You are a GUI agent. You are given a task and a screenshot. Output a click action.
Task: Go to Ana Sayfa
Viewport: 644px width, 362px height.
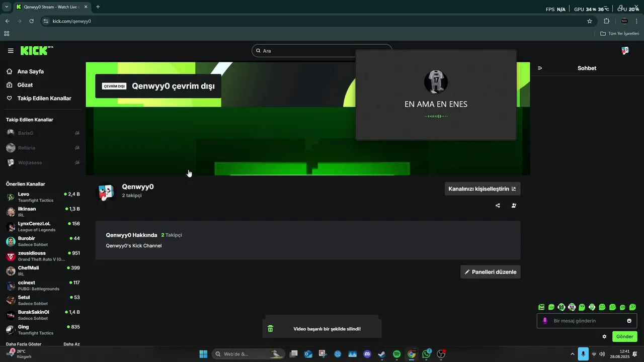pyautogui.click(x=31, y=71)
